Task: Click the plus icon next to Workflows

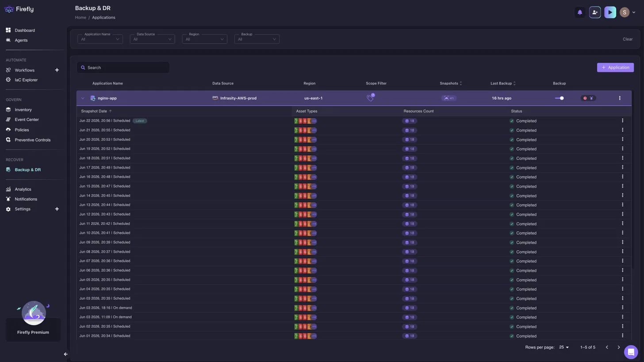Action: pos(57,70)
